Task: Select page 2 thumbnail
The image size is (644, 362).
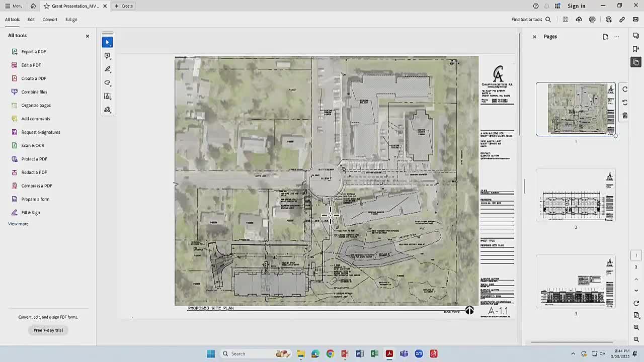Action: 576,196
